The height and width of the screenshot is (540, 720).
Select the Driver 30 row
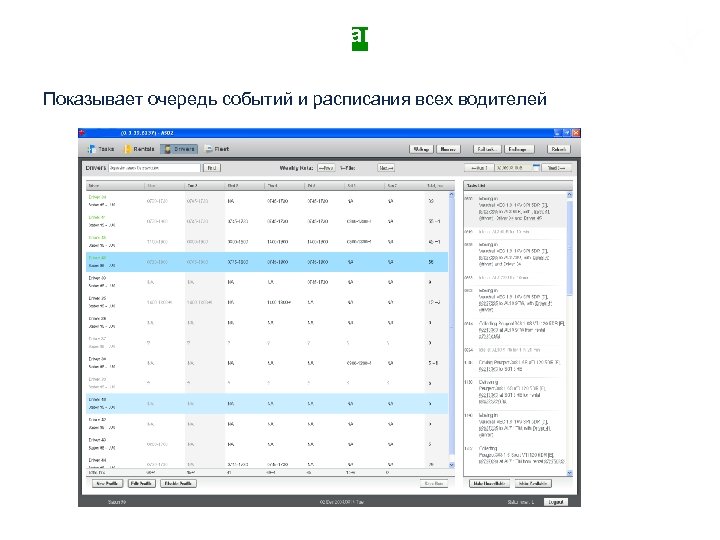click(x=267, y=282)
